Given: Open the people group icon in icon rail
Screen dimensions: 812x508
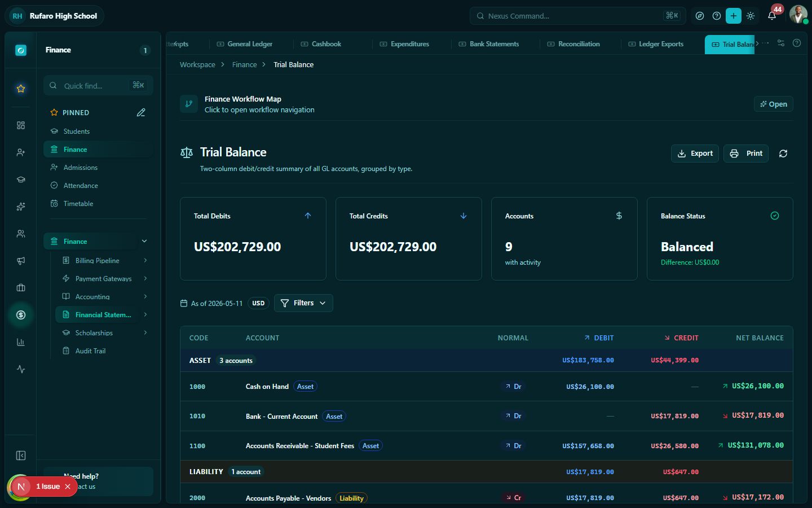Looking at the screenshot, I should tap(21, 234).
